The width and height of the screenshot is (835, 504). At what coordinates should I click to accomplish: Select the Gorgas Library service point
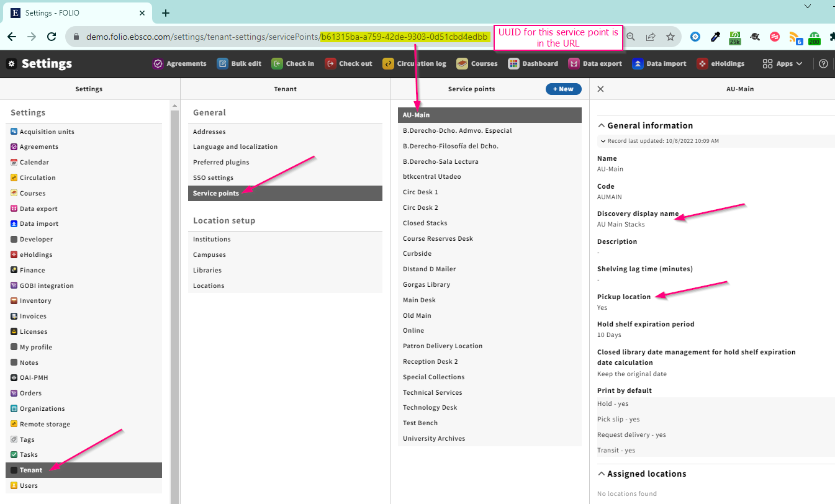427,284
